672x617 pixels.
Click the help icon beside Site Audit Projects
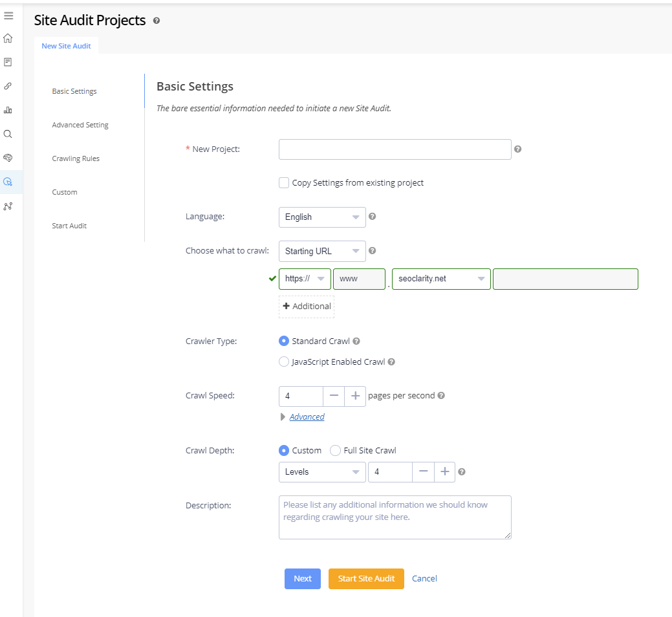157,21
